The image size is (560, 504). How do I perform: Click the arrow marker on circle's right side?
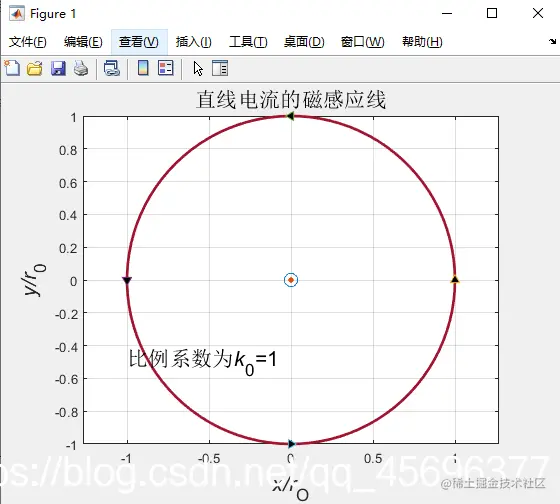click(455, 279)
